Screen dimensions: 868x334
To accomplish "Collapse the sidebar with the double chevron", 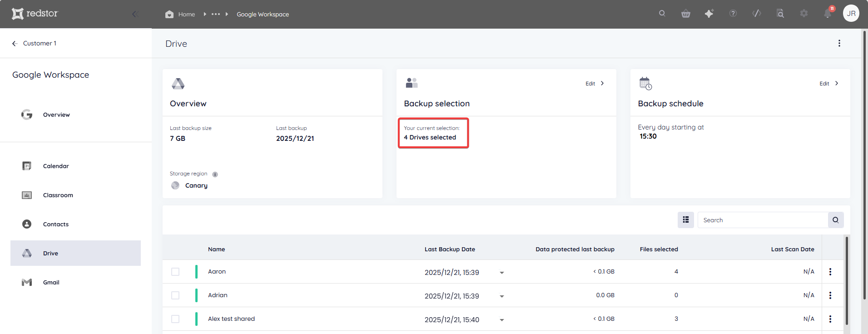I will click(x=135, y=14).
